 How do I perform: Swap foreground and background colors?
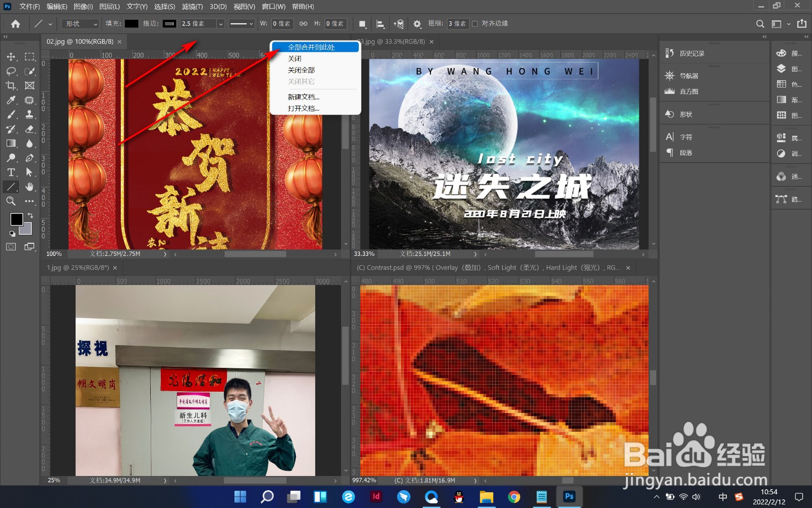click(30, 215)
